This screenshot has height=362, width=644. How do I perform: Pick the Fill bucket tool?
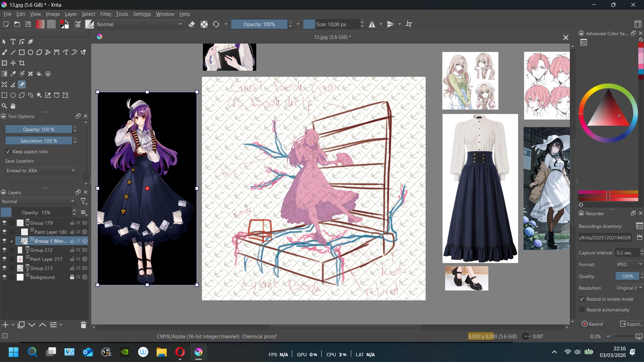pos(39,74)
